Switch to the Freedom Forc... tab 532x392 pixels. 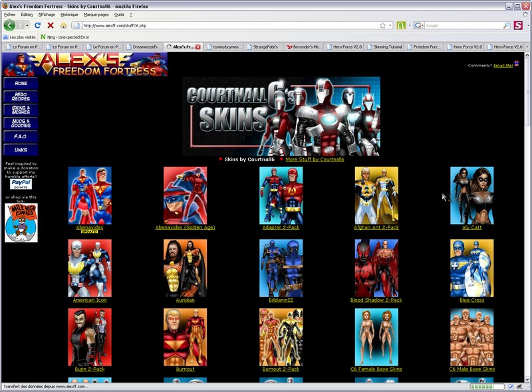point(425,47)
